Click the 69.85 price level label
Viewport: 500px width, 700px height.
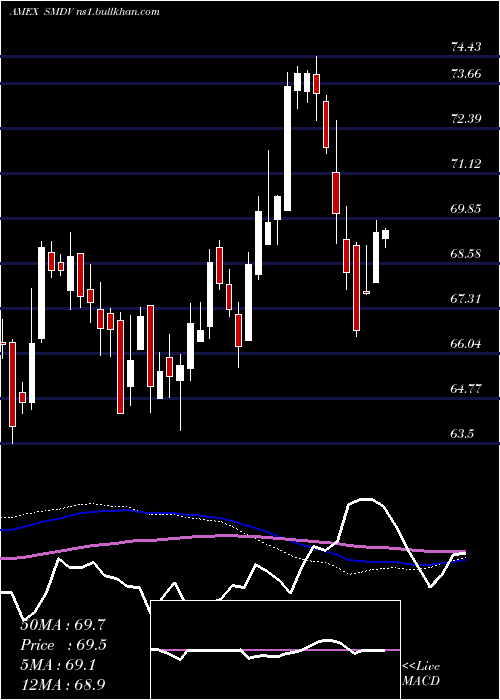click(466, 208)
